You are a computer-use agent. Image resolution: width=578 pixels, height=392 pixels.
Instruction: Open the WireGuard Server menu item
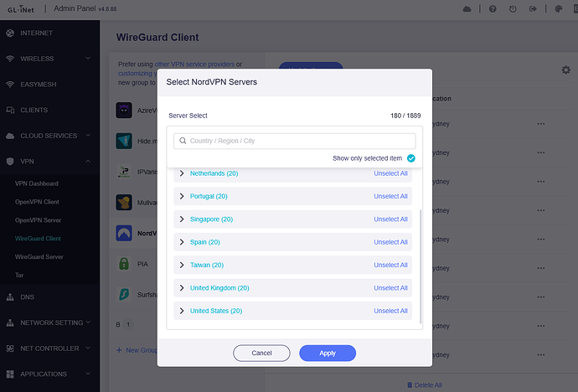[39, 256]
